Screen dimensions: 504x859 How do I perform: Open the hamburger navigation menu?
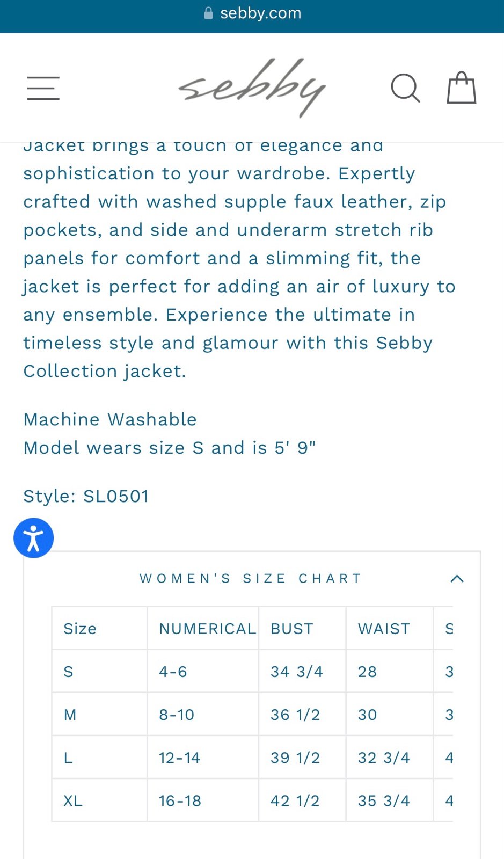tap(43, 88)
